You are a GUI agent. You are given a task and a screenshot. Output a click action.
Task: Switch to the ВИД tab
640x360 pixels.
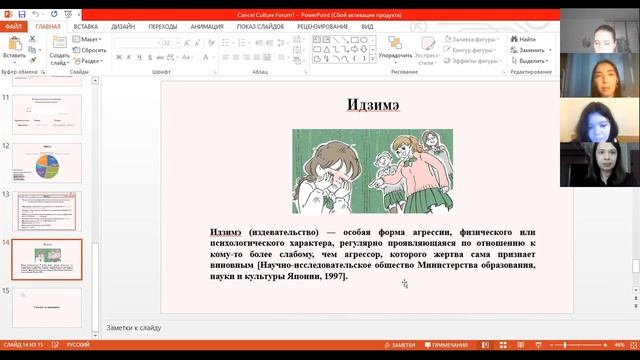click(367, 27)
